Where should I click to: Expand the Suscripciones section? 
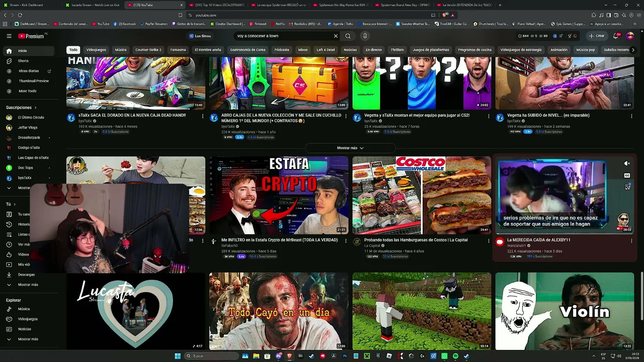click(21, 108)
